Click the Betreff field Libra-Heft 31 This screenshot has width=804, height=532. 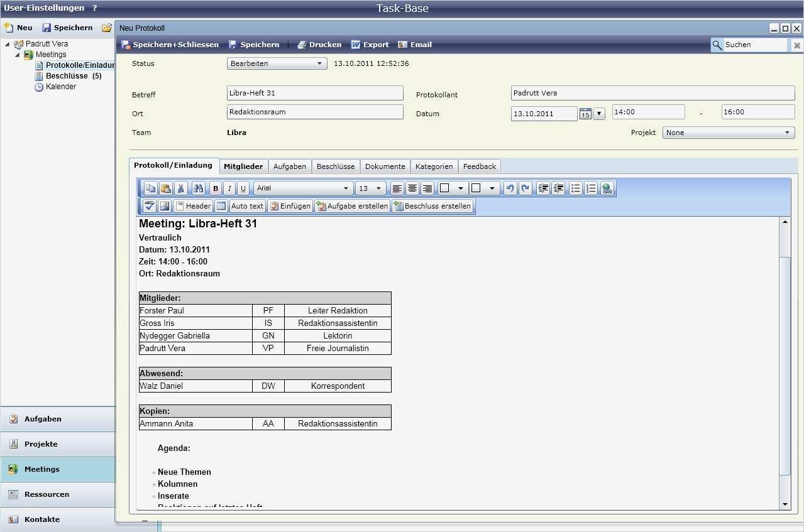click(x=315, y=93)
